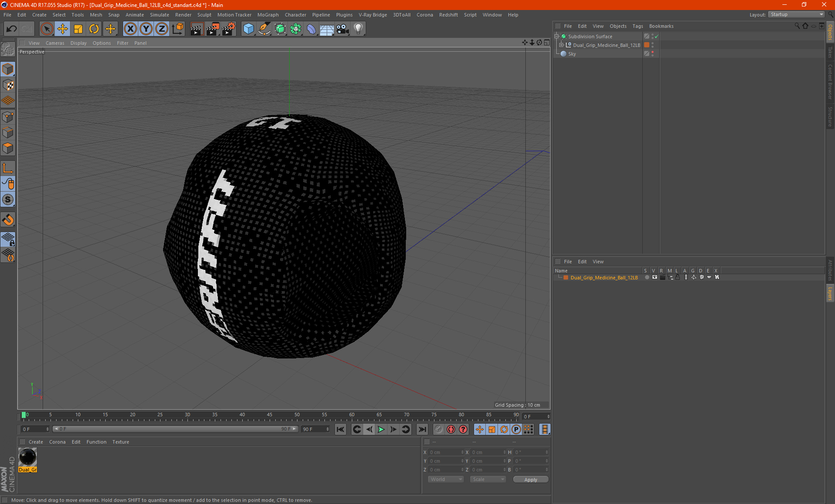Open the Content Browser side tab
835x504 pixels.
[830, 82]
